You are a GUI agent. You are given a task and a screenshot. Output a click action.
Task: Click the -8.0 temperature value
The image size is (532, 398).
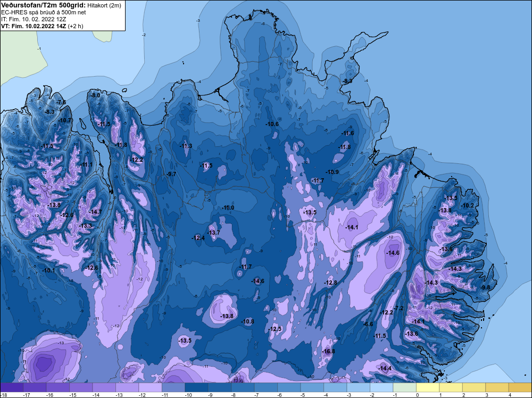tap(95, 95)
